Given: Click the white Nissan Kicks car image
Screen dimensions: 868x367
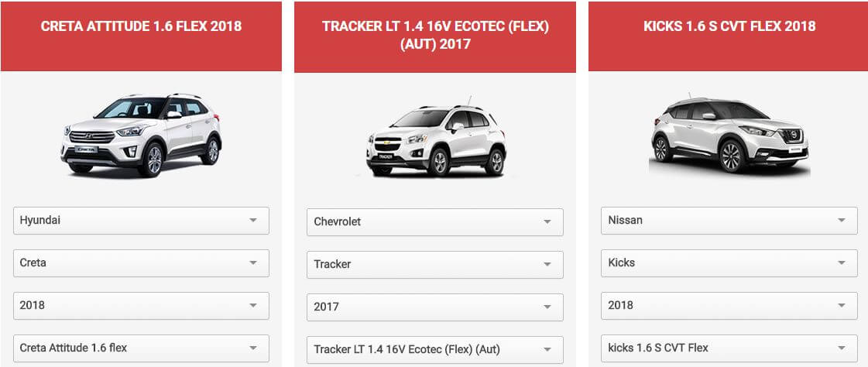Looking at the screenshot, I should [729, 135].
